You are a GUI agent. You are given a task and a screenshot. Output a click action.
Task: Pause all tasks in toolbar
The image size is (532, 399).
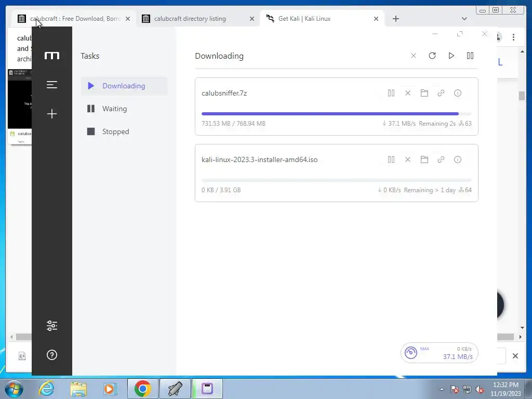pos(470,56)
